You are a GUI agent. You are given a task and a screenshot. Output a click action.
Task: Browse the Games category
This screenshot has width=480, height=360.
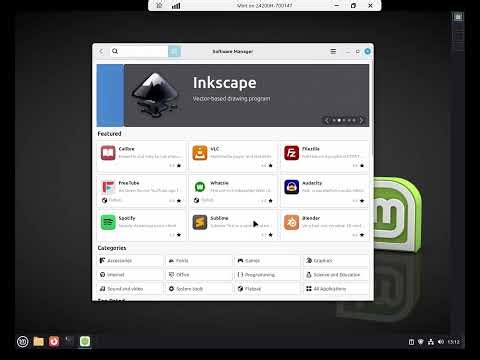click(267, 260)
